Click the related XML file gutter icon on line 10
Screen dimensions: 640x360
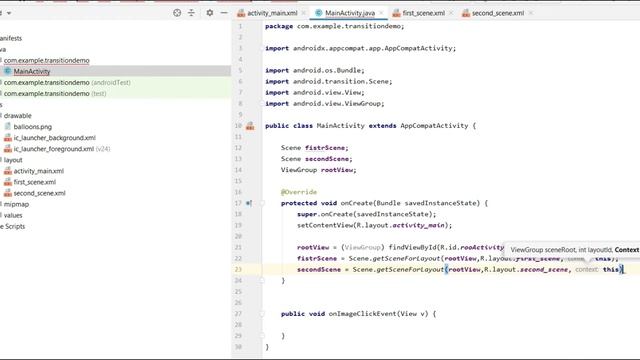(x=250, y=126)
